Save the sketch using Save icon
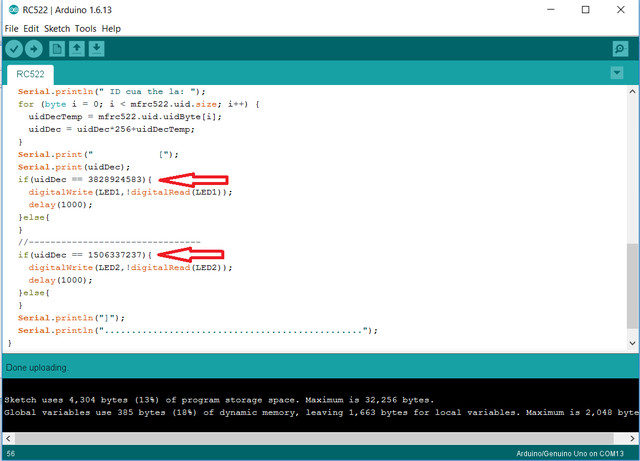This screenshot has width=640, height=461. (97, 49)
